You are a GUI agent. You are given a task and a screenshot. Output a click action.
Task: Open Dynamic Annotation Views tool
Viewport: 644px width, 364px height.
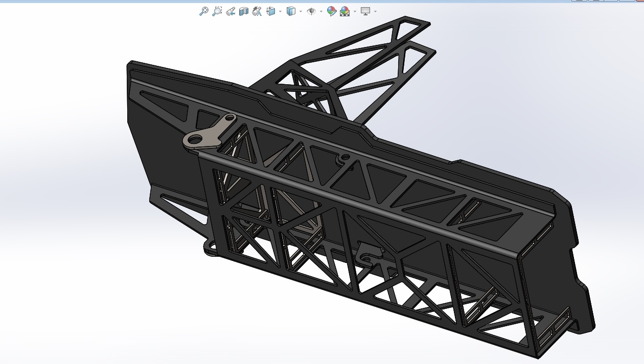tap(257, 11)
